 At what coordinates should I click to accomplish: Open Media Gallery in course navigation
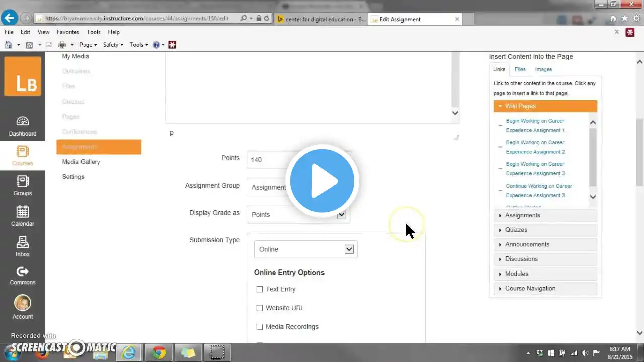[81, 162]
